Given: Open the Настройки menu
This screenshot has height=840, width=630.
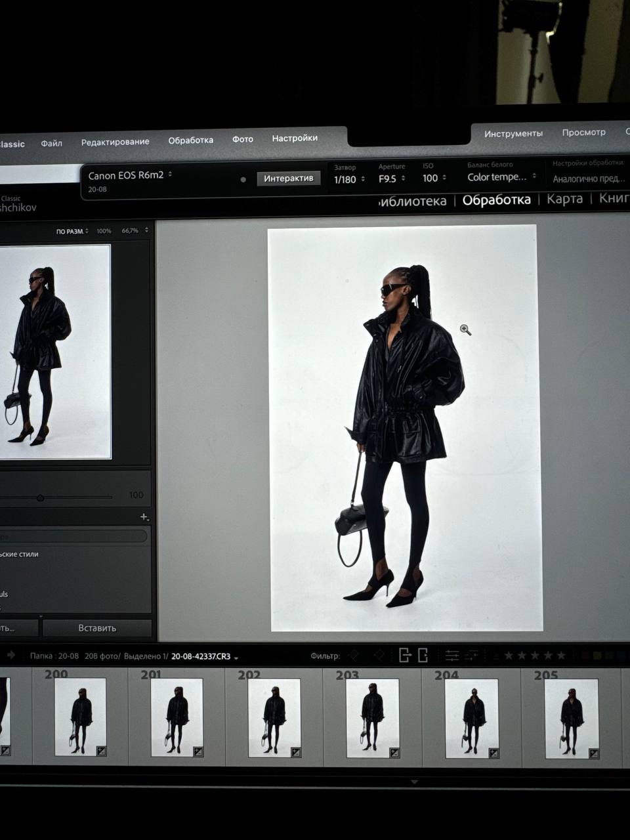Looking at the screenshot, I should pyautogui.click(x=295, y=138).
